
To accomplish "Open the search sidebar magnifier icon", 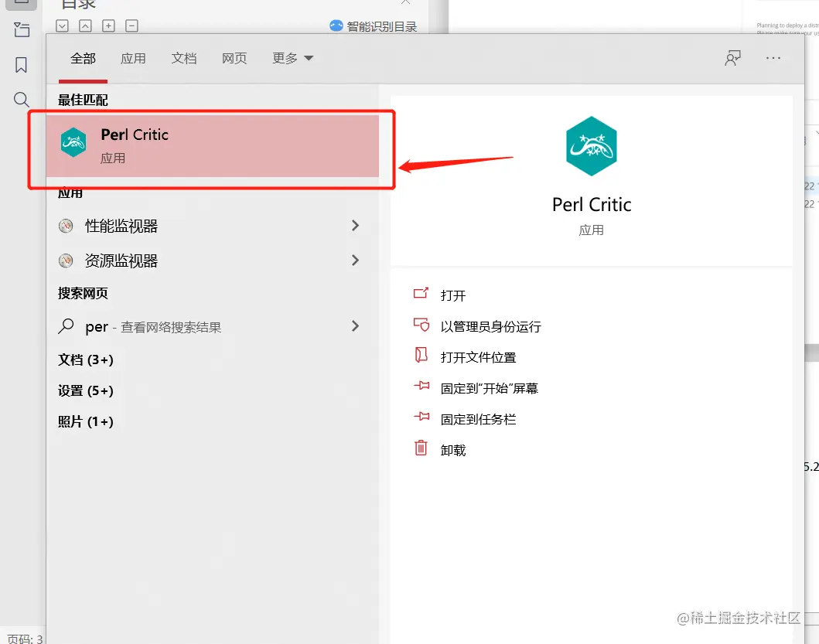I will point(21,99).
